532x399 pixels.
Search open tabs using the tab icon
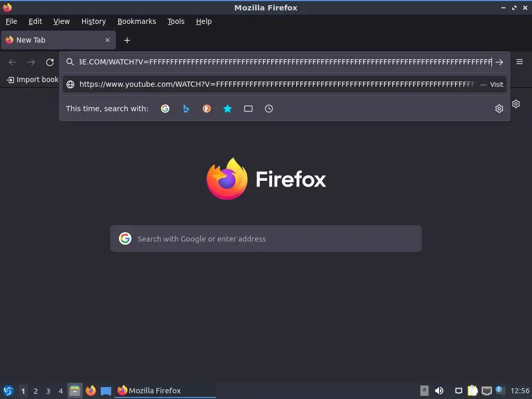tap(248, 109)
